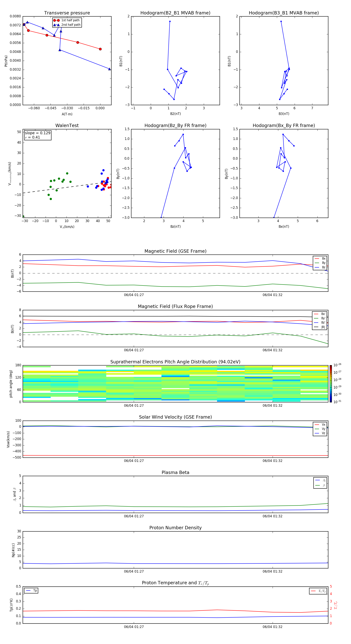Click the 'Vz' legend entry
The height and width of the screenshot is (644, 351).
click(x=320, y=433)
